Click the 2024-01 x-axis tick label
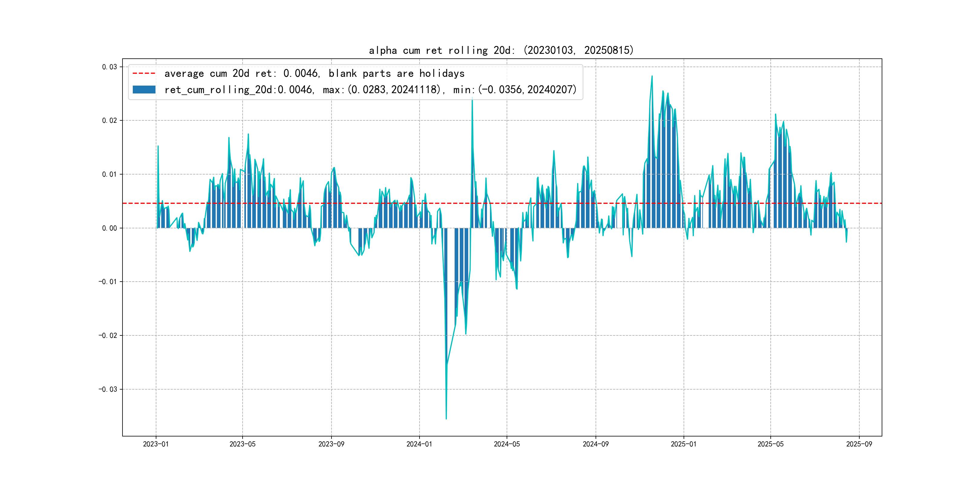980x490 pixels. pos(419,444)
